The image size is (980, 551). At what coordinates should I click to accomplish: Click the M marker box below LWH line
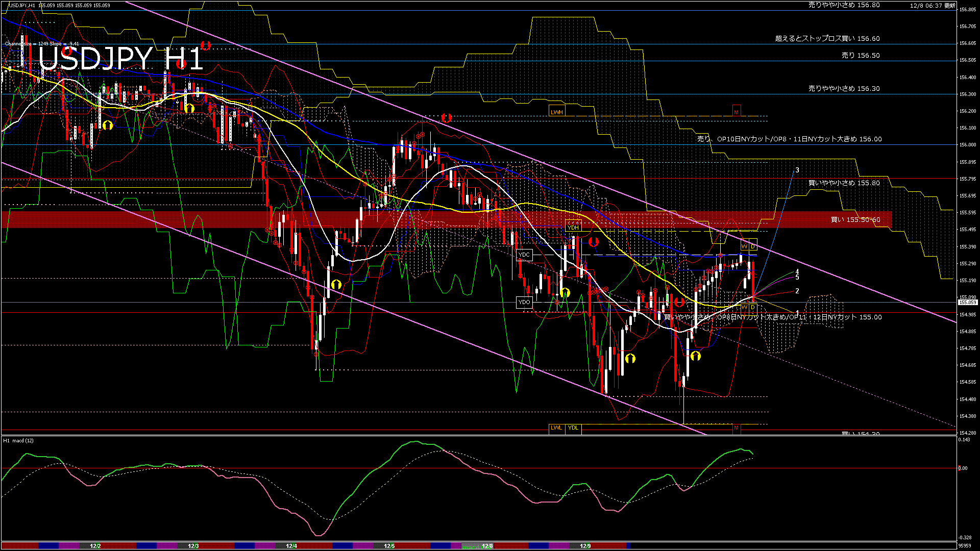[x=736, y=112]
